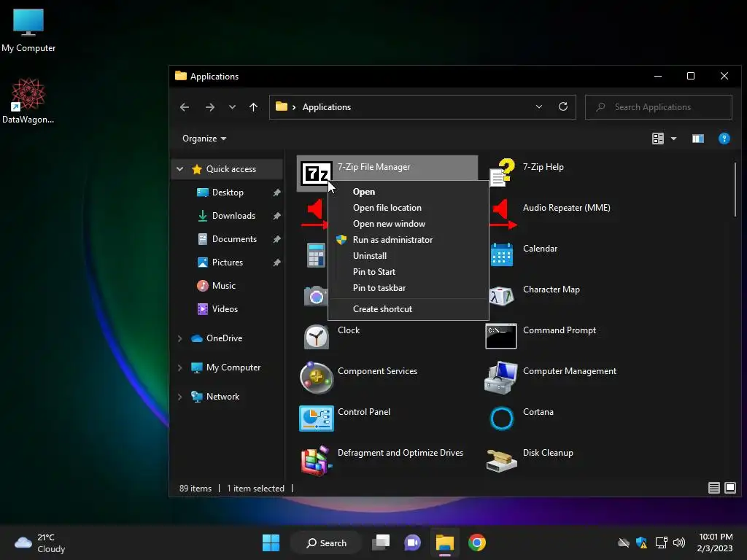Viewport: 747px width, 560px height.
Task: Collapse the Quick access tree
Action: click(180, 169)
